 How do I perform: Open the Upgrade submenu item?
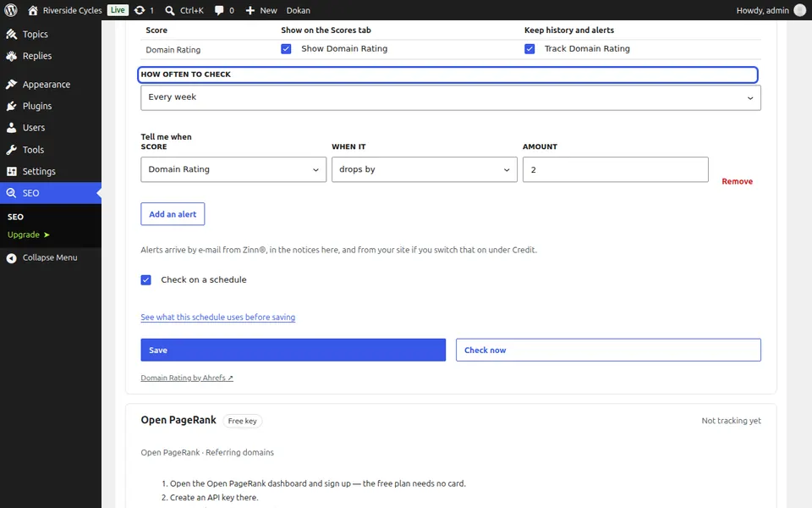[x=29, y=235]
